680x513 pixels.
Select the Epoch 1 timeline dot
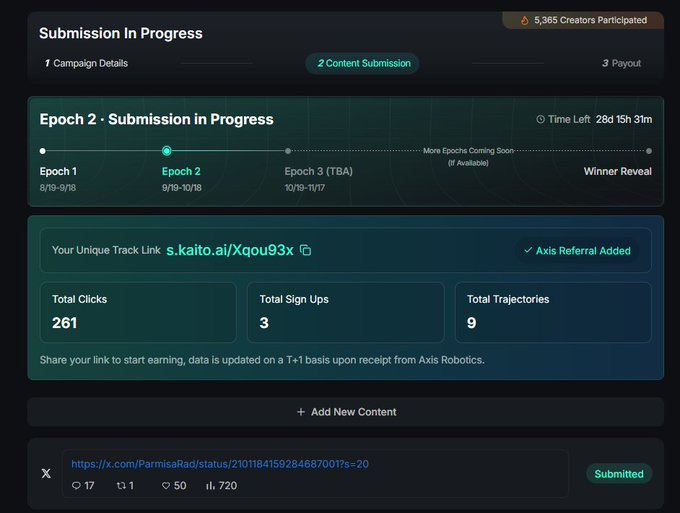(42, 151)
